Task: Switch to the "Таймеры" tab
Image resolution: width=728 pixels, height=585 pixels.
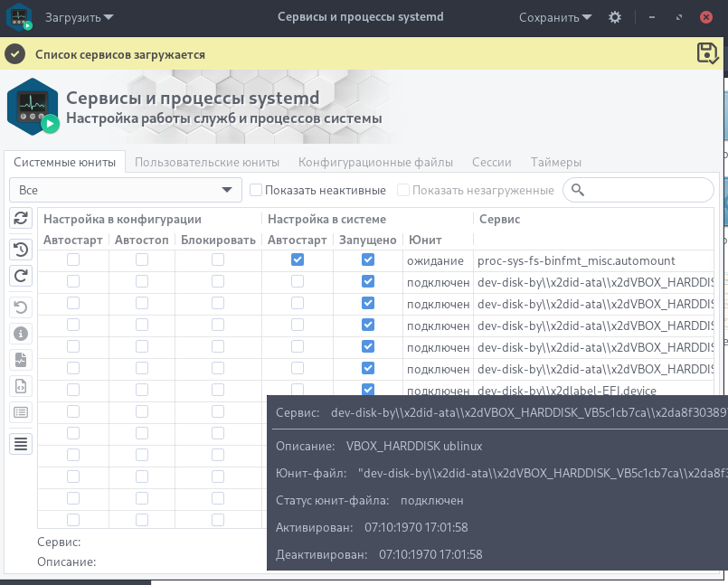Action: click(x=556, y=163)
